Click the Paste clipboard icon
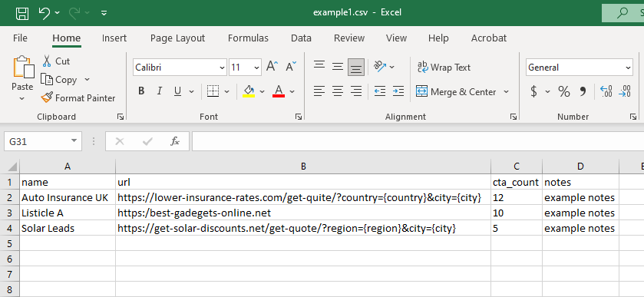This screenshot has height=297, width=644. tap(23, 67)
